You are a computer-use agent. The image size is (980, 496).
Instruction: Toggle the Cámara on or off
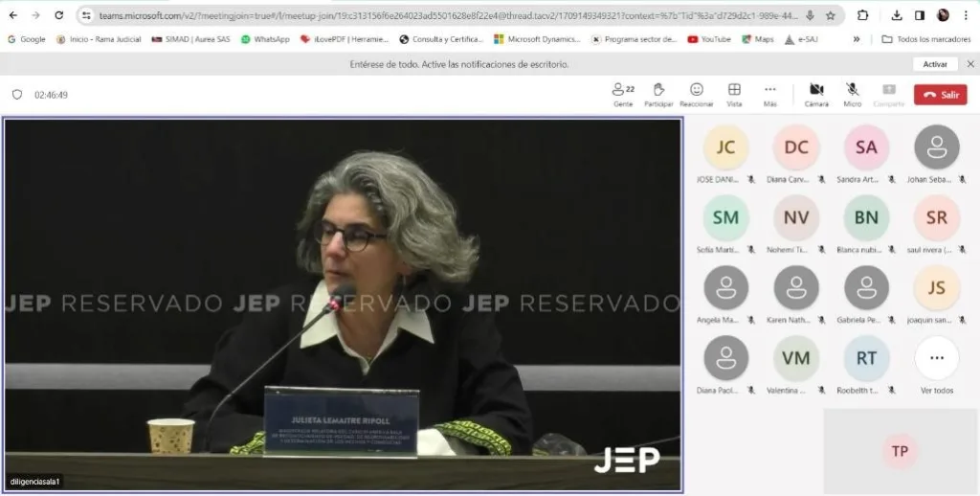(x=816, y=95)
